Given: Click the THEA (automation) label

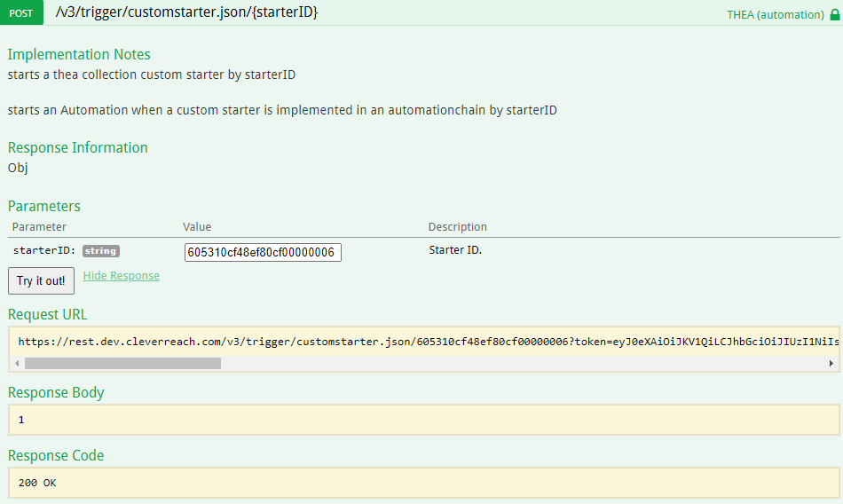Looking at the screenshot, I should (775, 15).
